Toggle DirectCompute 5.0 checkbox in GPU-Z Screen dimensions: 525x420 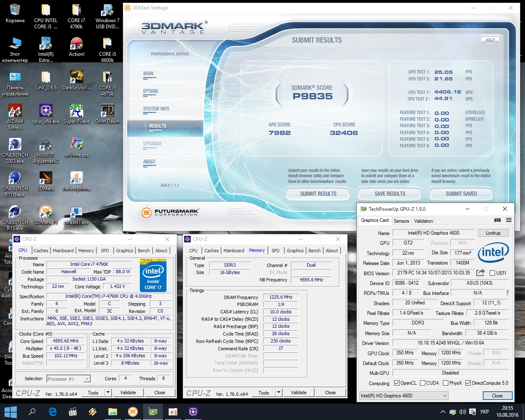468,383
